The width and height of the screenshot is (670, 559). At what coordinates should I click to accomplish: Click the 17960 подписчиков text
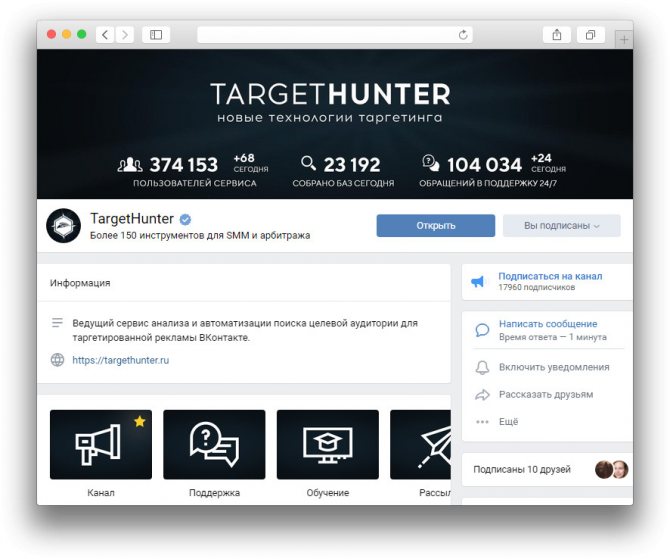point(536,287)
